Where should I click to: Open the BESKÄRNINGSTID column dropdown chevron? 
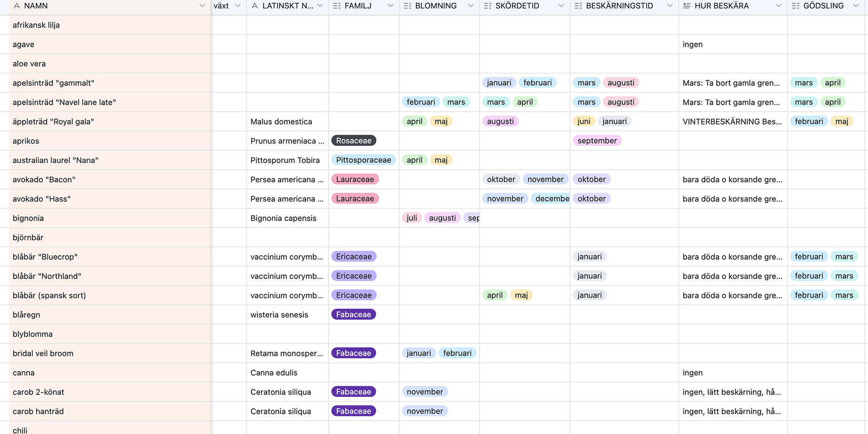(670, 6)
